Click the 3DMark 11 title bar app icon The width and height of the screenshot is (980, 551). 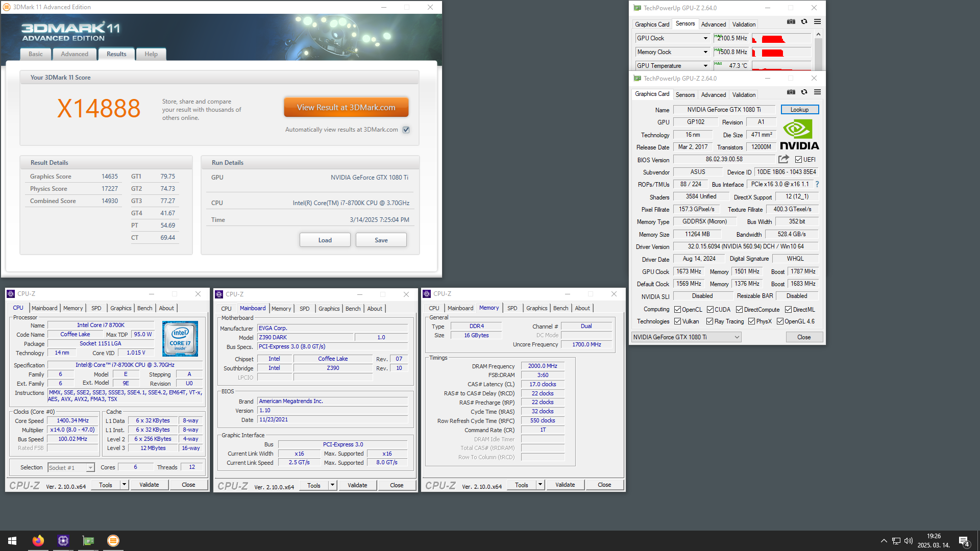(7, 7)
